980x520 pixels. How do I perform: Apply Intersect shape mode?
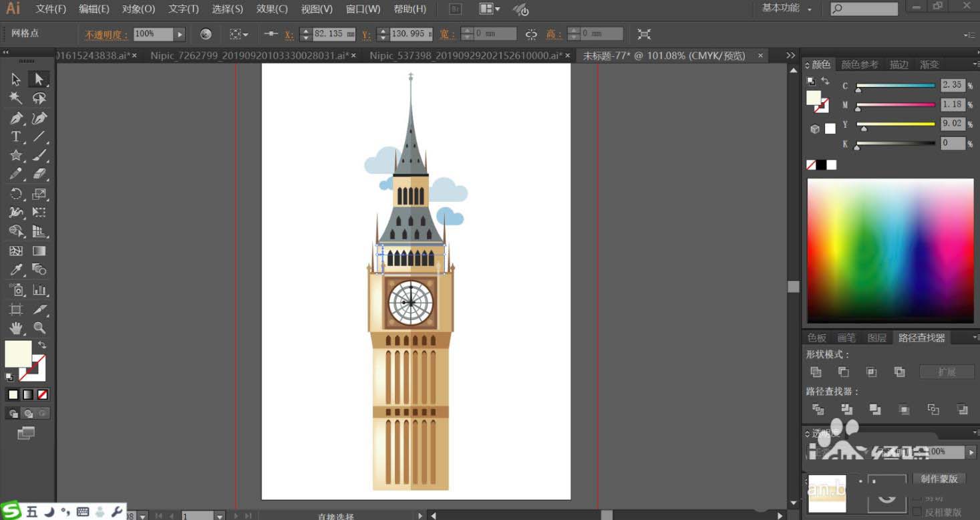872,372
